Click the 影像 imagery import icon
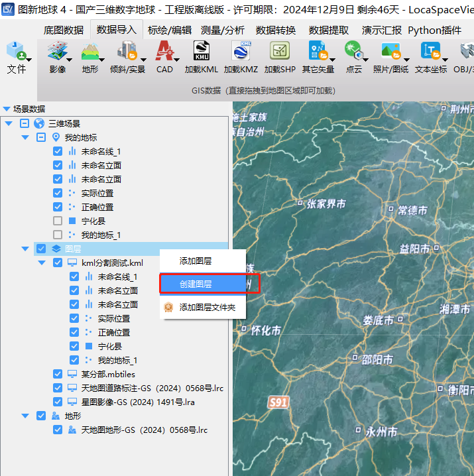Image resolution: width=474 pixels, height=476 pixels. [57, 50]
